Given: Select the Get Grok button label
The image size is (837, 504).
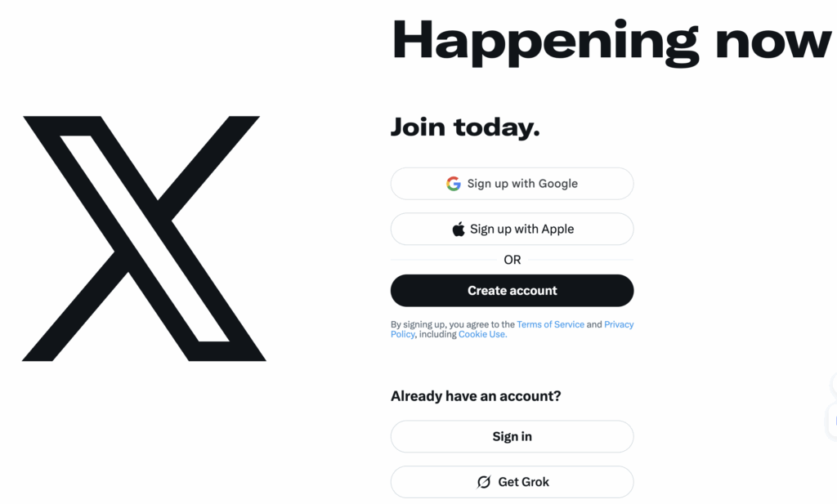Looking at the screenshot, I should 524,482.
